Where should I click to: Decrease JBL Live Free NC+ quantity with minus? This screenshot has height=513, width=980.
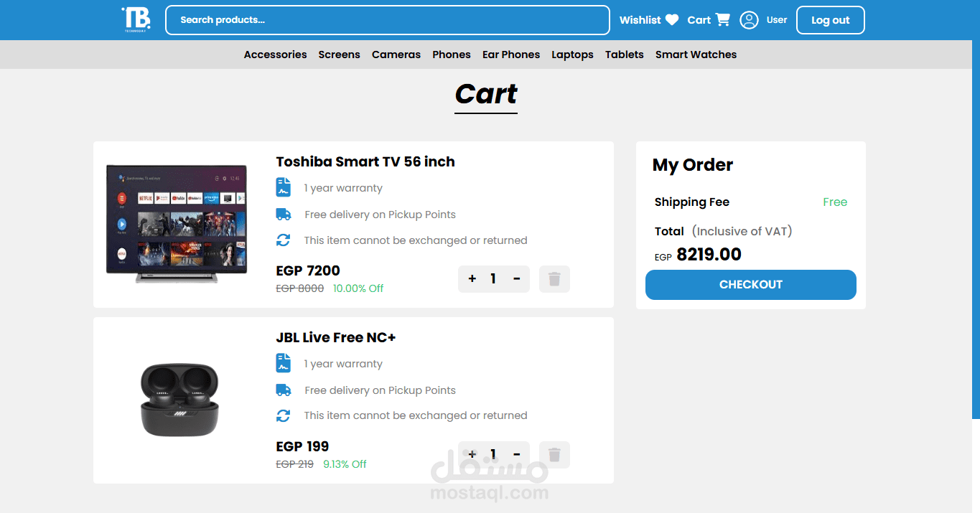point(516,454)
